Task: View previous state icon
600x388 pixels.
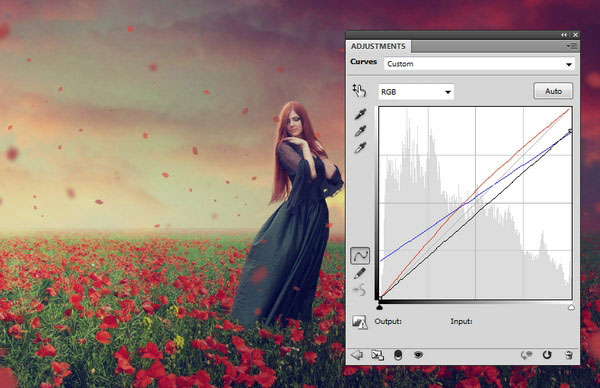Action: tap(527, 355)
